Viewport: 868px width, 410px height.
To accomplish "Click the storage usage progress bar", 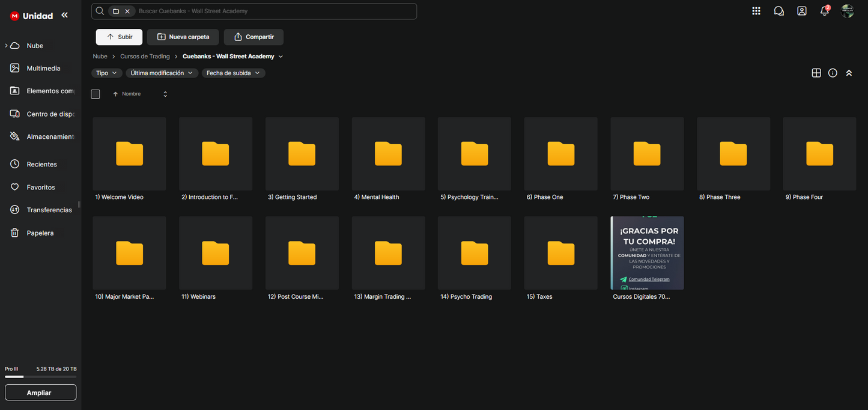I will click(x=40, y=377).
